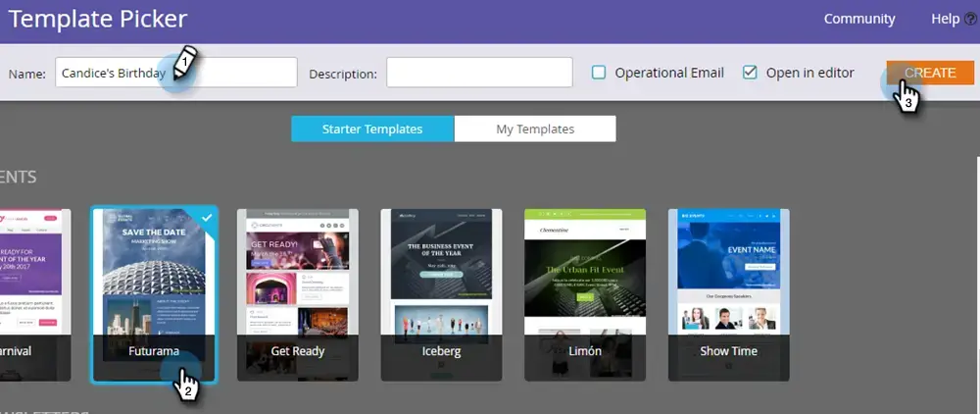The height and width of the screenshot is (414, 980).
Task: Click the Show Time template name label
Action: pyautogui.click(x=728, y=350)
